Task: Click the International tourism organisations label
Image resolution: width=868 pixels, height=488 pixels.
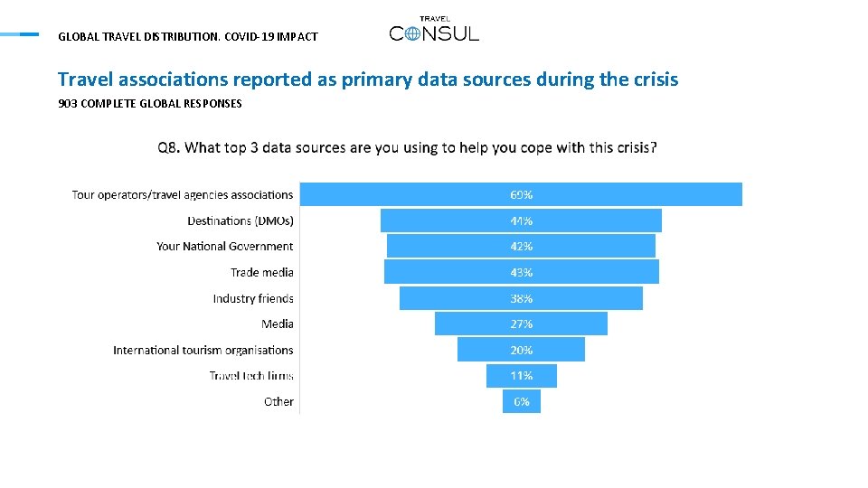Action: 203,351
